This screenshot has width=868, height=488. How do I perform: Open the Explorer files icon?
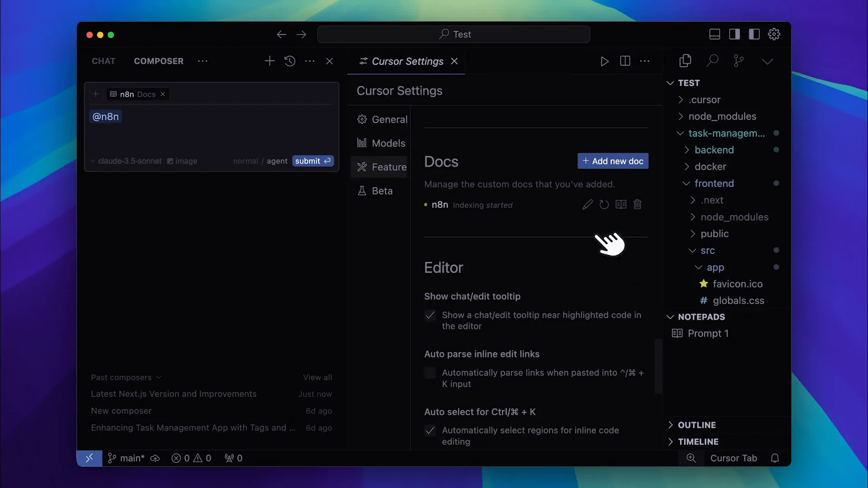685,61
